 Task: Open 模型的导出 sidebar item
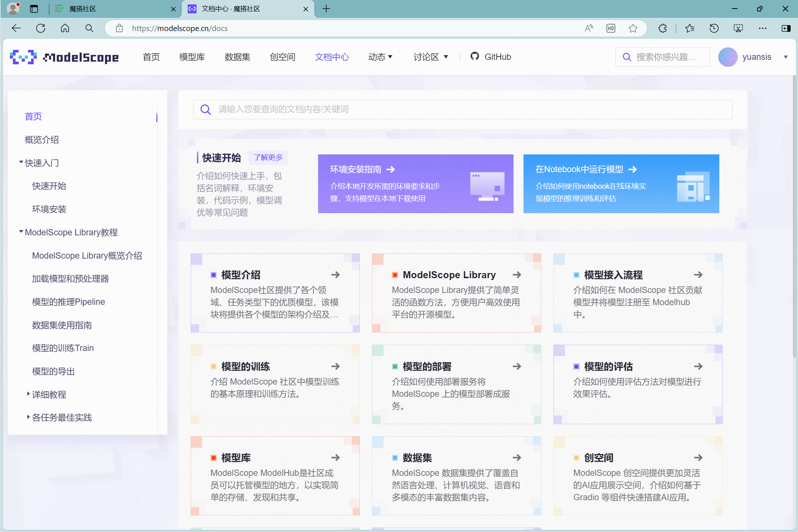[53, 371]
